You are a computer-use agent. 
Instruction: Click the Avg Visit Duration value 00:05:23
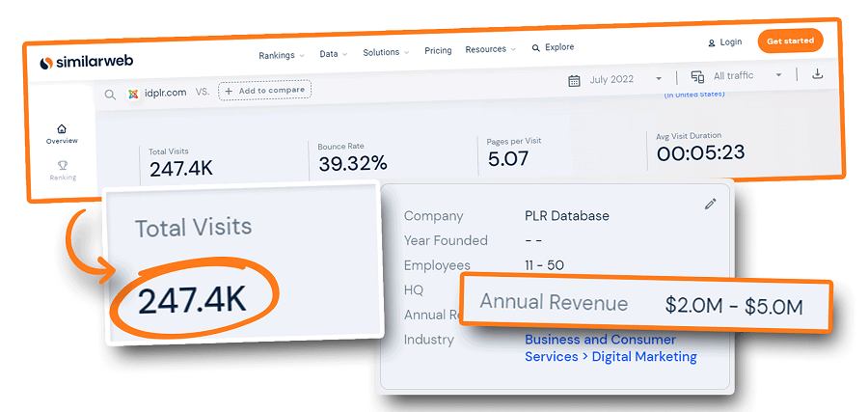(701, 152)
